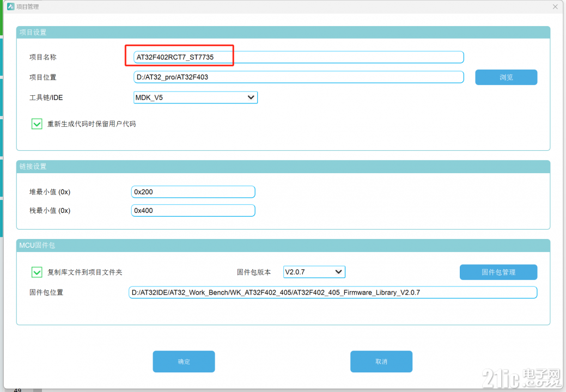Click the 确定 confirm button
The image size is (566, 392).
184,362
